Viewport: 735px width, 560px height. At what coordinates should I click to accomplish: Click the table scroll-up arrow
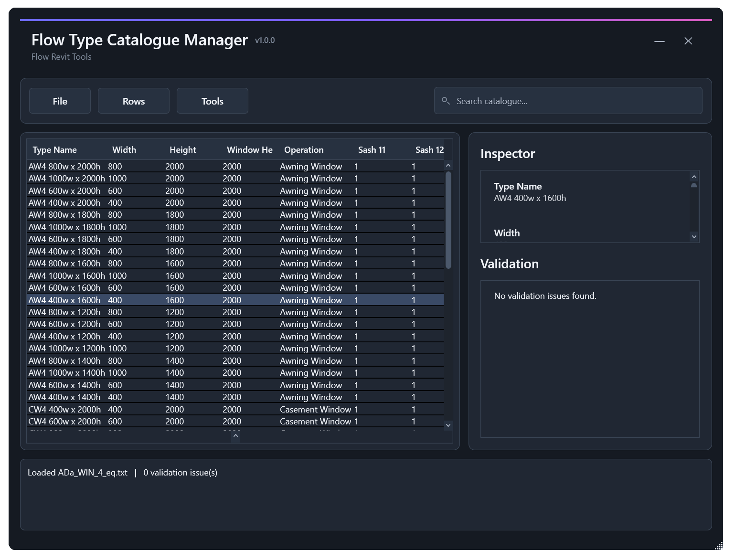click(x=448, y=165)
